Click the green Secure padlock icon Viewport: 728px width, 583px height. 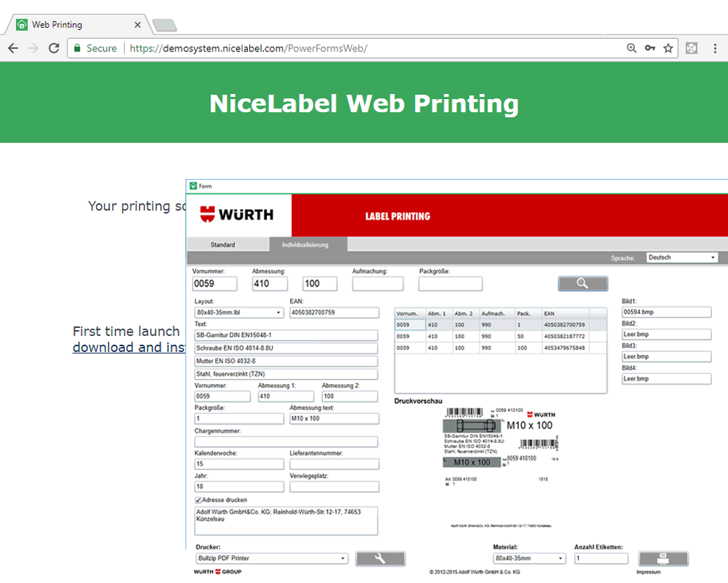77,48
